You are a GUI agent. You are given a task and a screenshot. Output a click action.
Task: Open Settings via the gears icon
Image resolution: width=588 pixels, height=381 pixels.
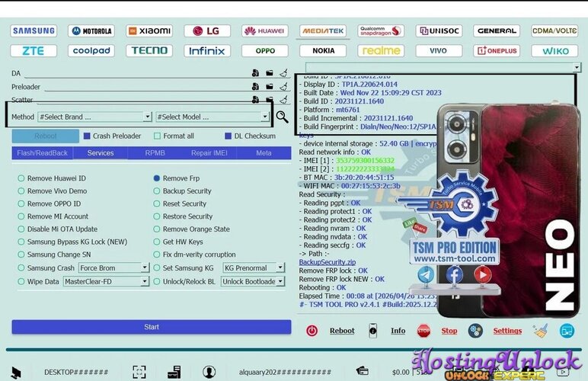tap(475, 331)
